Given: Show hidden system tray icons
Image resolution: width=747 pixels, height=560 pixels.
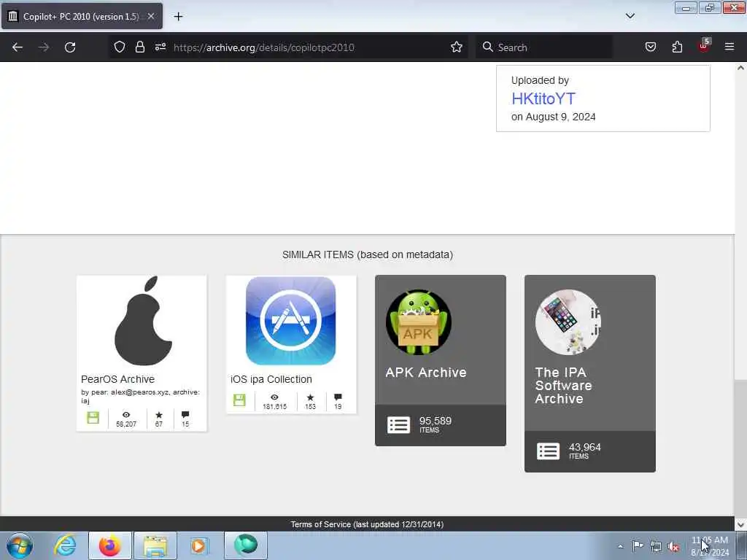Looking at the screenshot, I should pyautogui.click(x=620, y=546).
